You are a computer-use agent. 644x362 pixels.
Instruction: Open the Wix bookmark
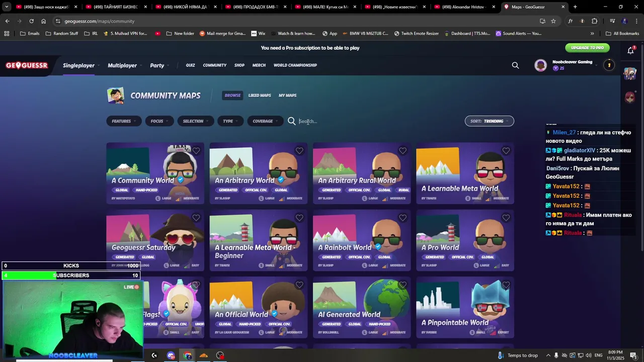tap(258, 34)
